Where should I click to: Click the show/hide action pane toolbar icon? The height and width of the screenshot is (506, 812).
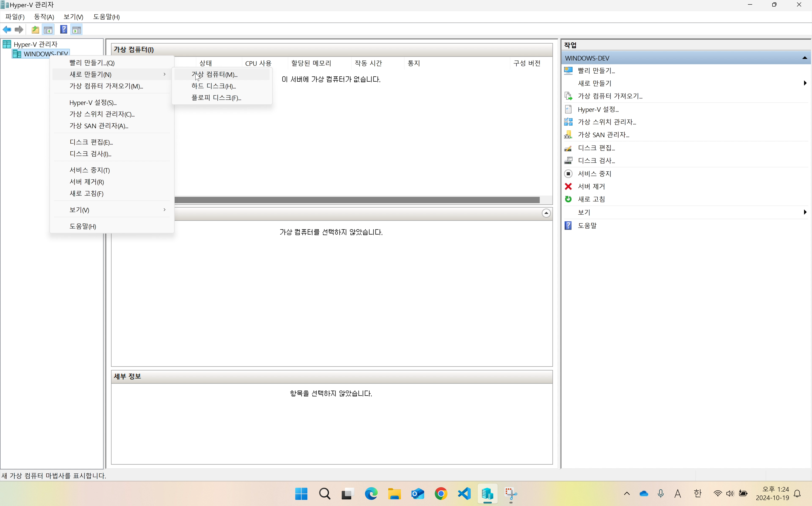pos(77,30)
